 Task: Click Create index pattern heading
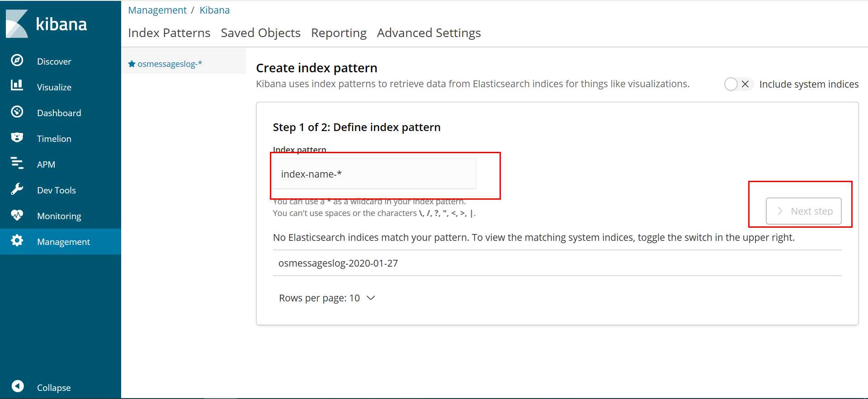click(x=316, y=68)
